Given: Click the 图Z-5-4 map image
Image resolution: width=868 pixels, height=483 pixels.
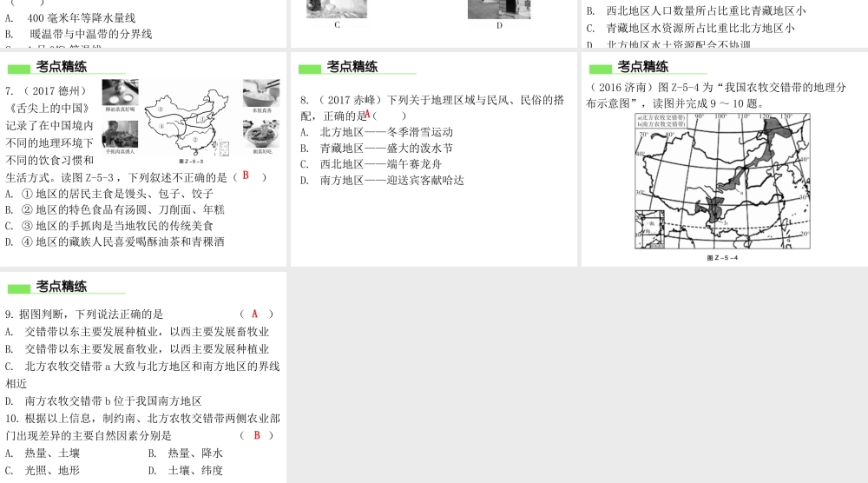Looking at the screenshot, I should [722, 181].
